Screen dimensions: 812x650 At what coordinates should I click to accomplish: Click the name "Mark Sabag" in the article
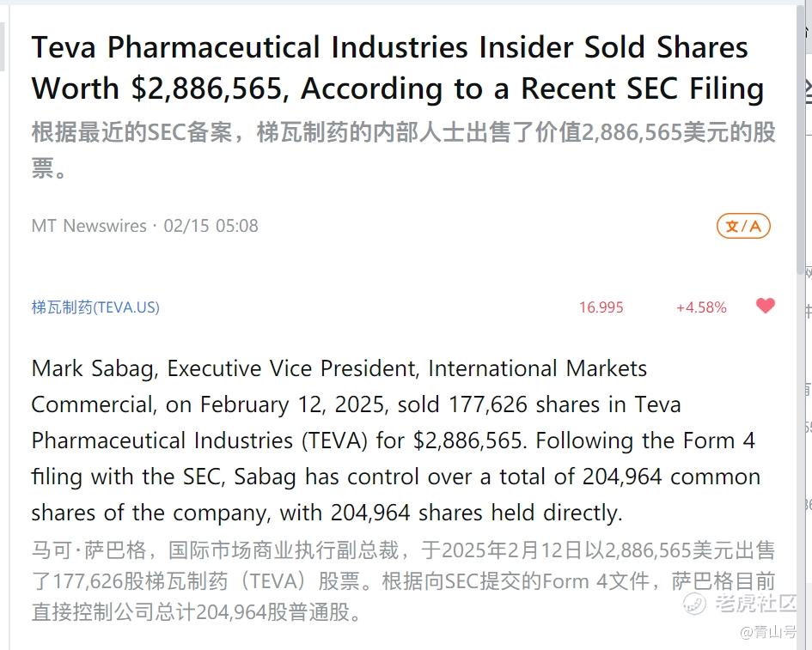coord(95,369)
